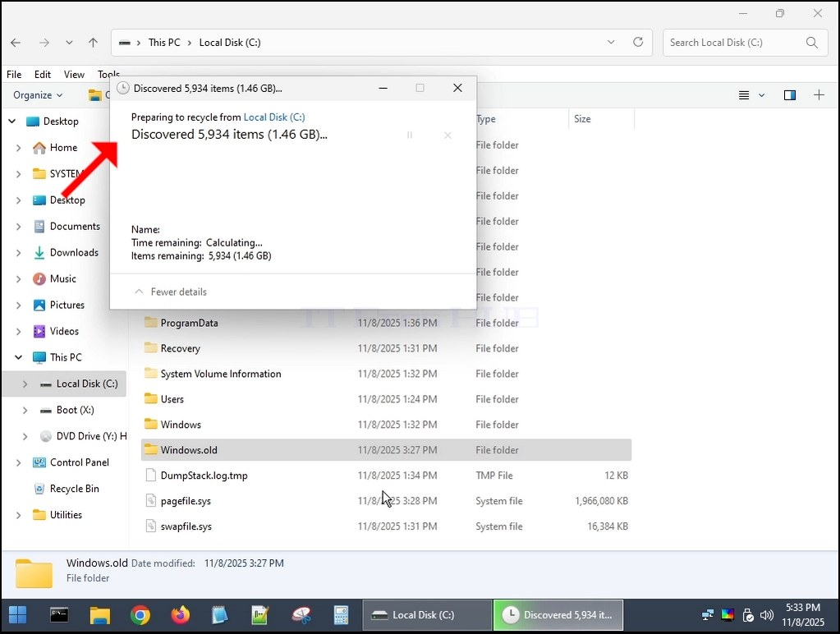
Task: Launch Google Chrome from the taskbar
Action: click(x=140, y=615)
